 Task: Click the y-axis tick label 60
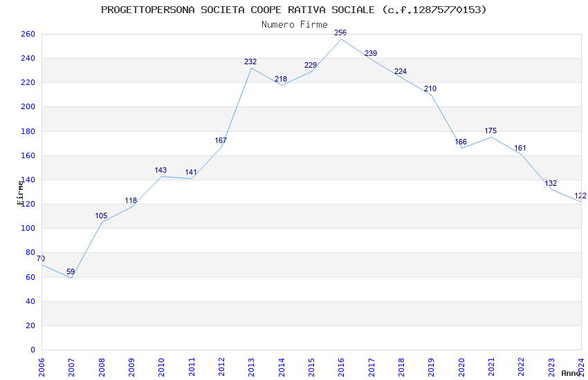30,277
